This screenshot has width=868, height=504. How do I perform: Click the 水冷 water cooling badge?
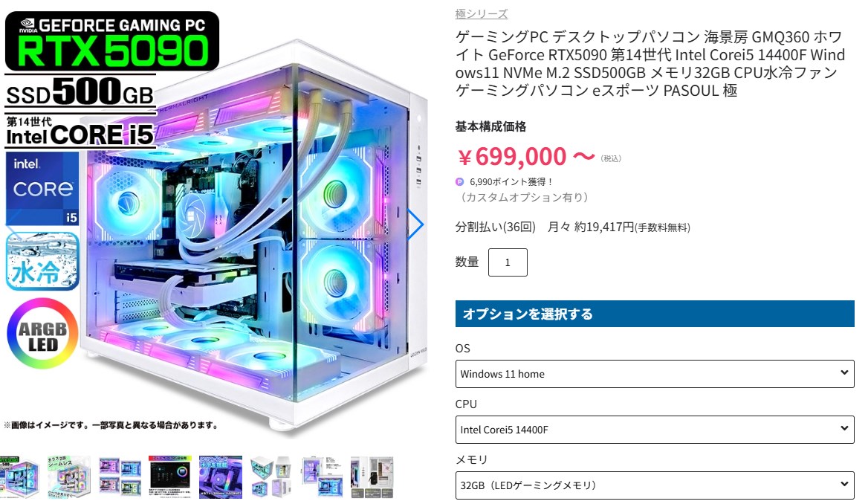42,262
